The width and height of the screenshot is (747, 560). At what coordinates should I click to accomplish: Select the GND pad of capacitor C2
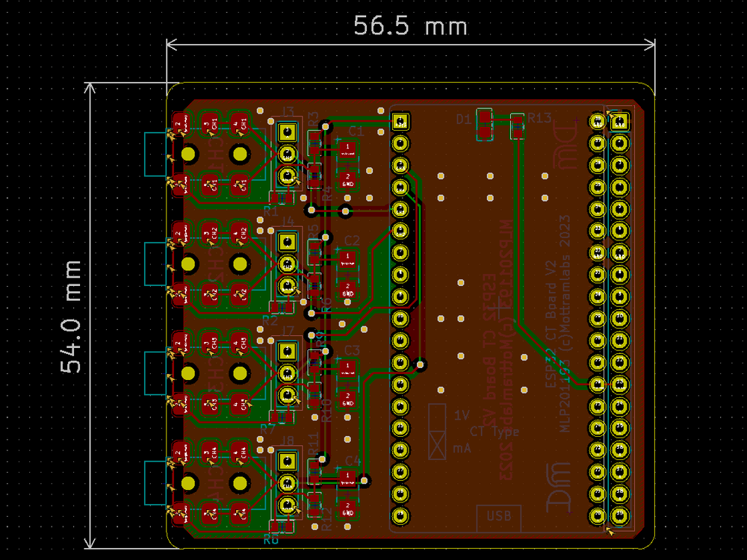(x=348, y=290)
